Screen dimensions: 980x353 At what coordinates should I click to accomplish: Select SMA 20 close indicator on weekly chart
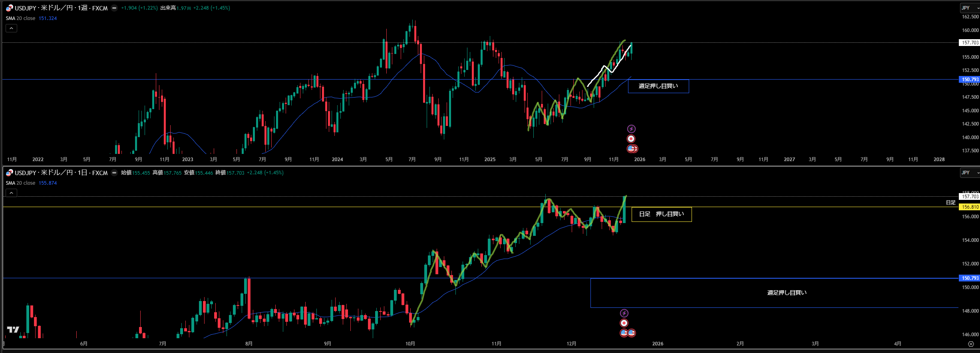tap(21, 18)
